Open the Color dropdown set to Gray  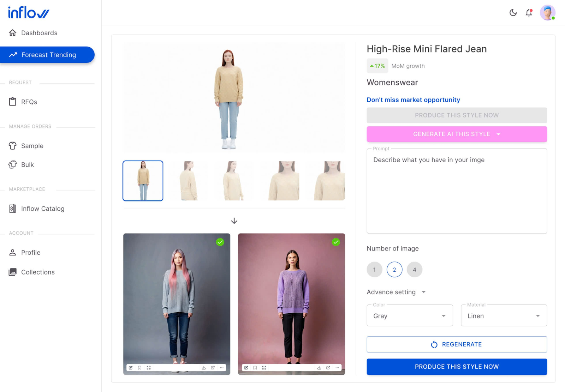point(410,315)
